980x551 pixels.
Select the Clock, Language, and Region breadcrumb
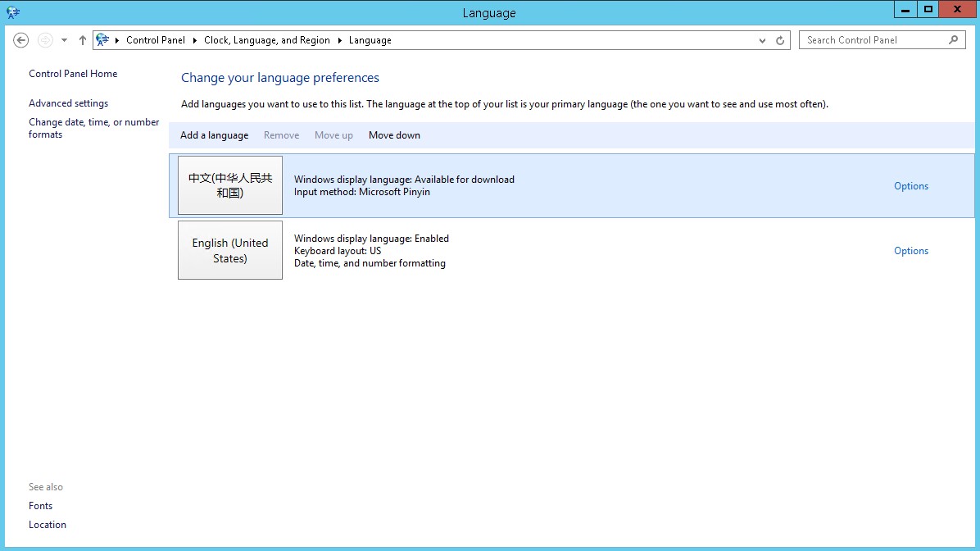click(x=267, y=40)
